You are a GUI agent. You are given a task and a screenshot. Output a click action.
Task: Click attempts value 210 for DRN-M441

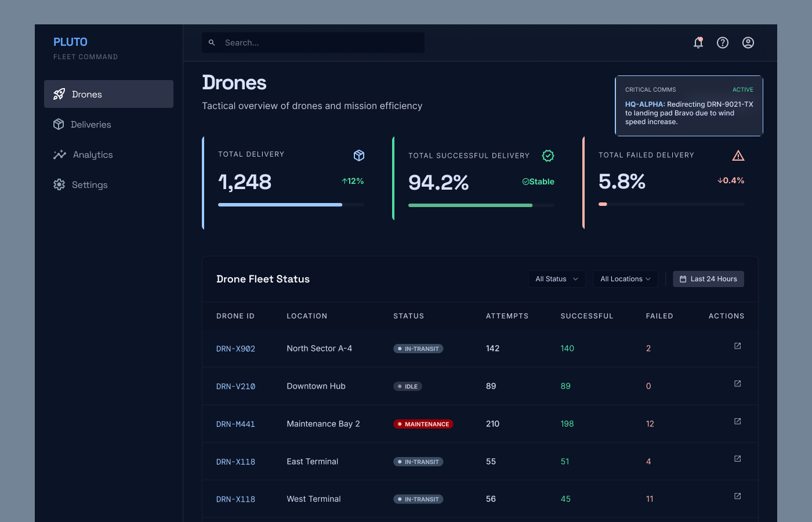tap(492, 423)
